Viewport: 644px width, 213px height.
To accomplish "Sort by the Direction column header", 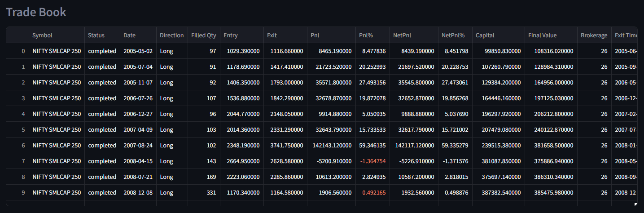I will pyautogui.click(x=172, y=35).
